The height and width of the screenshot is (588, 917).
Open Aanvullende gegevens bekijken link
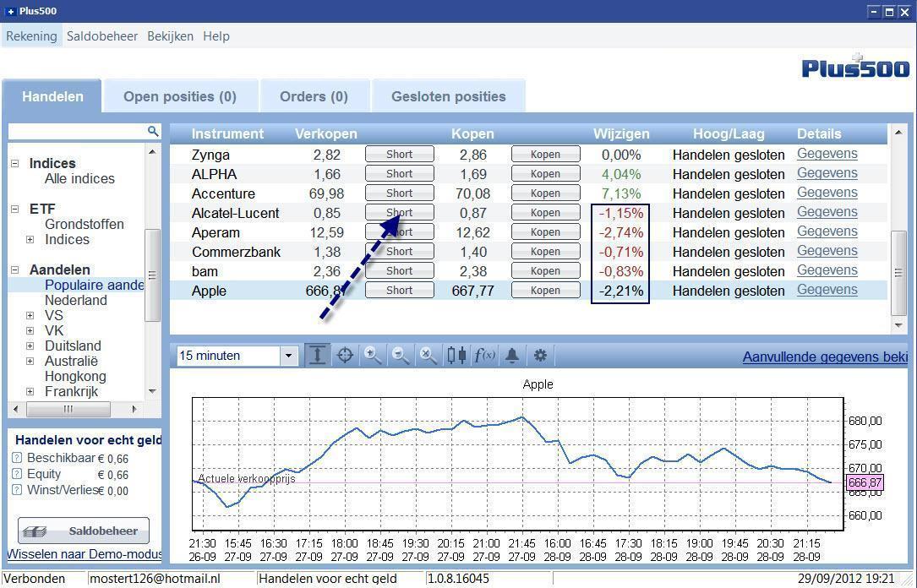pyautogui.click(x=825, y=357)
